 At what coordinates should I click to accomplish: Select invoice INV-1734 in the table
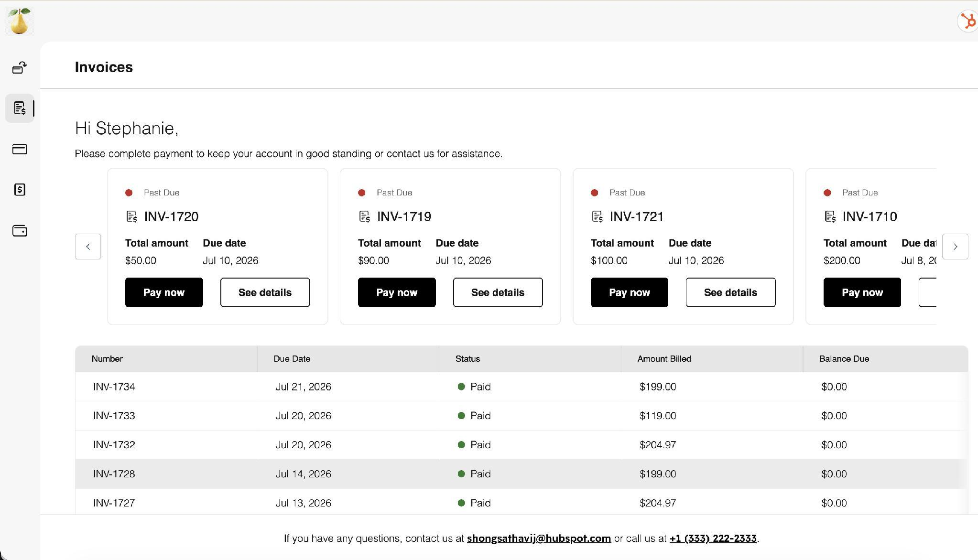pyautogui.click(x=114, y=387)
